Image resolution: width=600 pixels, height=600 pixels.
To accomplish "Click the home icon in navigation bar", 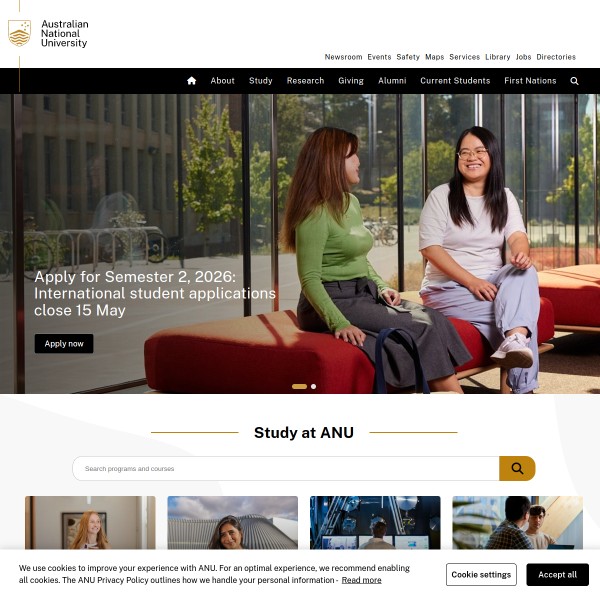I will tap(191, 81).
